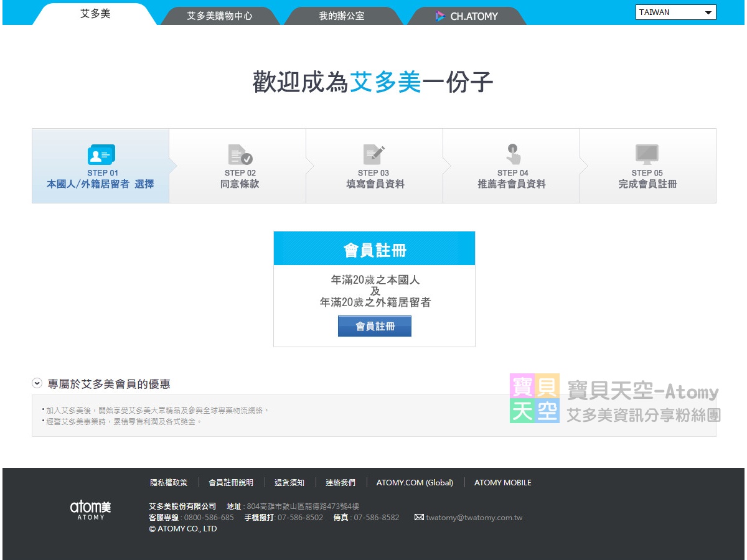Switch to the 艾多美購物中心 tab
This screenshot has width=747, height=560.
tap(220, 16)
